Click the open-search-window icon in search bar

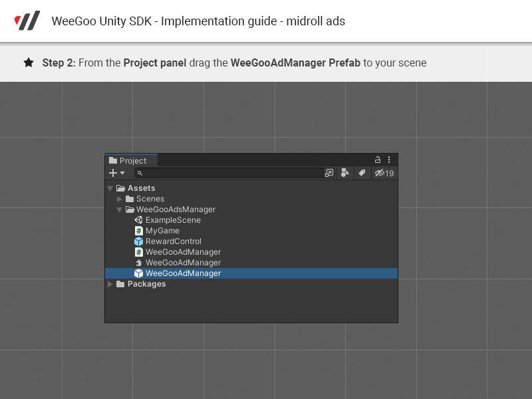point(329,173)
